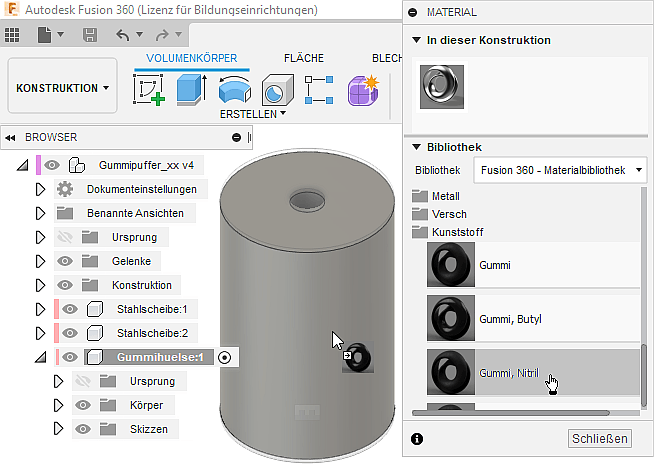Expand the Stahlscheibe:1 tree node
Image resolution: width=654 pixels, height=465 pixels.
(x=40, y=309)
